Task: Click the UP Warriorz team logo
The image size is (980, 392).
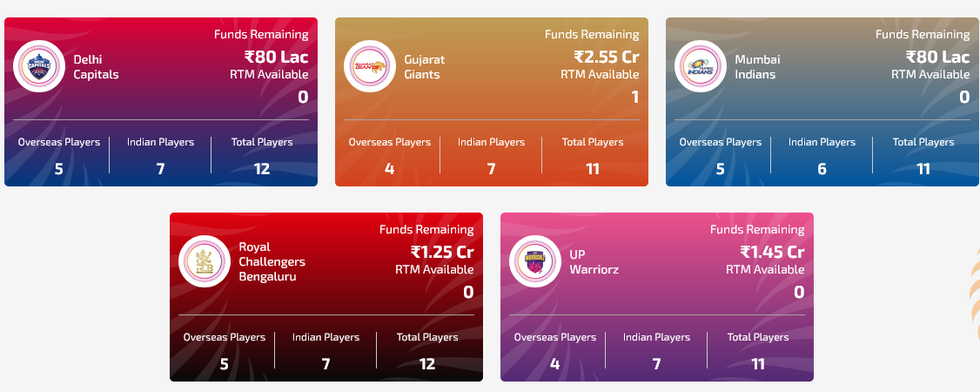Action: point(535,261)
